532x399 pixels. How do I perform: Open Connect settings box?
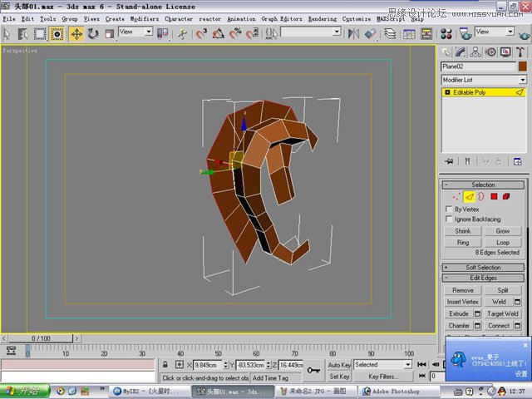[x=517, y=326]
